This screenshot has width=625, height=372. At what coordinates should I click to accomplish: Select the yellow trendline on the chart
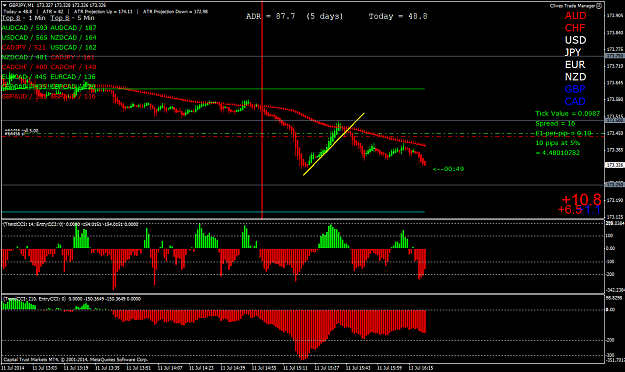333,144
